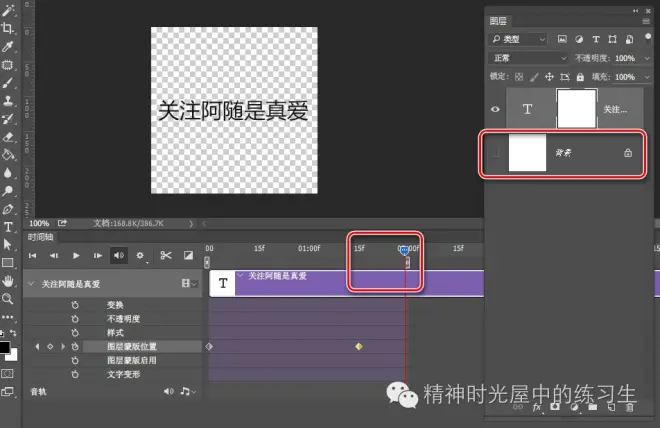660x428 pixels.
Task: Toggle layer filtering switch on
Action: (648, 38)
